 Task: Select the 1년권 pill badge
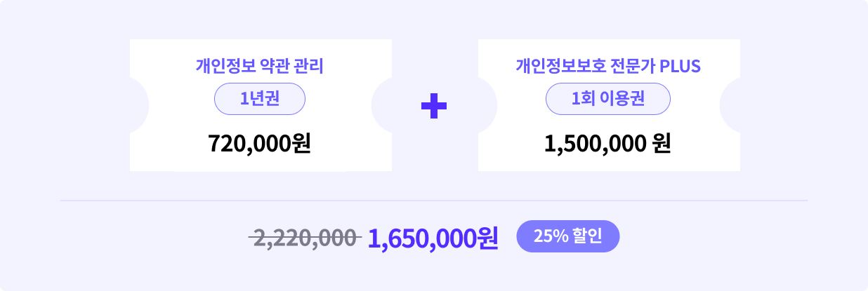[260, 99]
